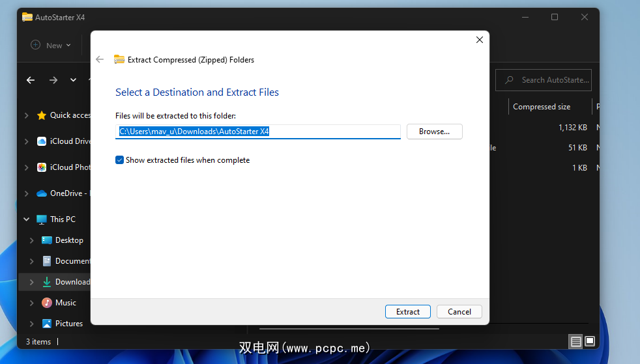640x364 pixels.
Task: Click the New plus icon
Action: point(35,45)
